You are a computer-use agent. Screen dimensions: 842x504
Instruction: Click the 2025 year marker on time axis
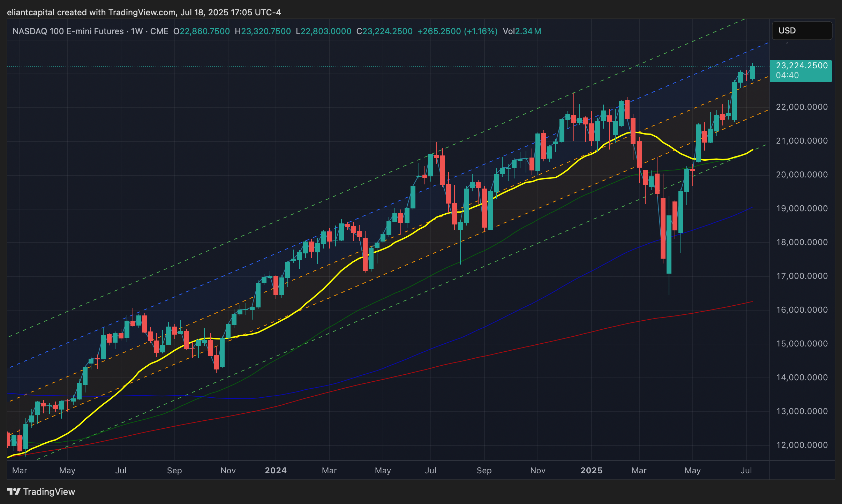[x=591, y=471]
